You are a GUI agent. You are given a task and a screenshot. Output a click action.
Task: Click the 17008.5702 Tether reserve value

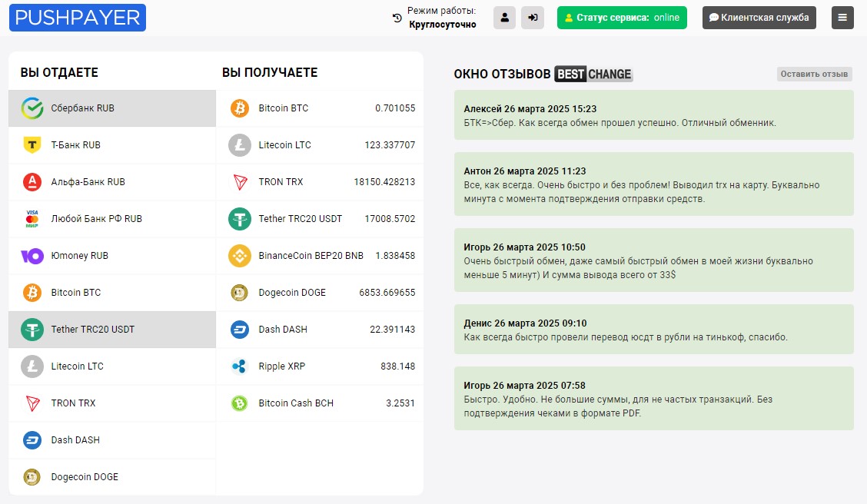[390, 219]
